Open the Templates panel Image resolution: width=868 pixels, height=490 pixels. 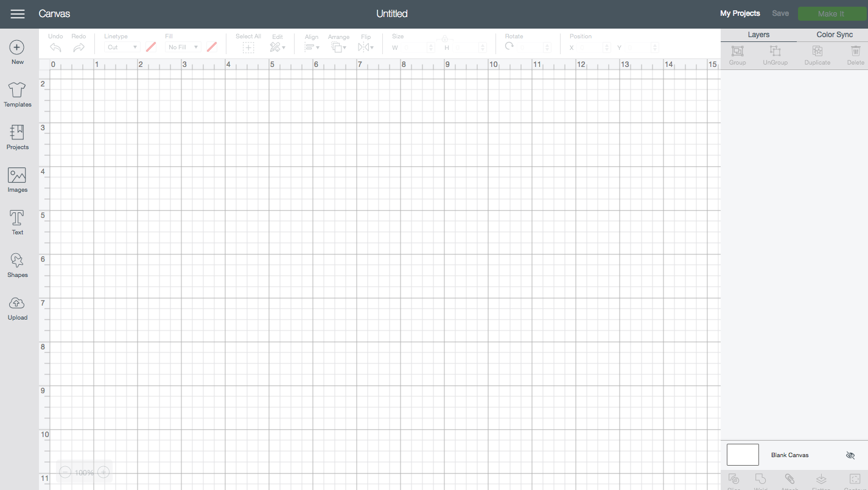click(x=18, y=95)
